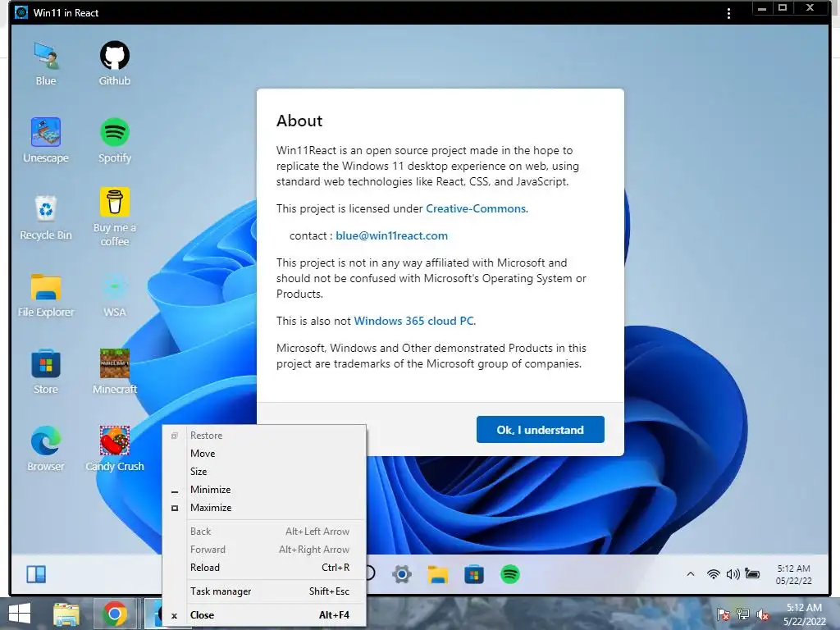Open Chrome in the host taskbar

tap(114, 614)
